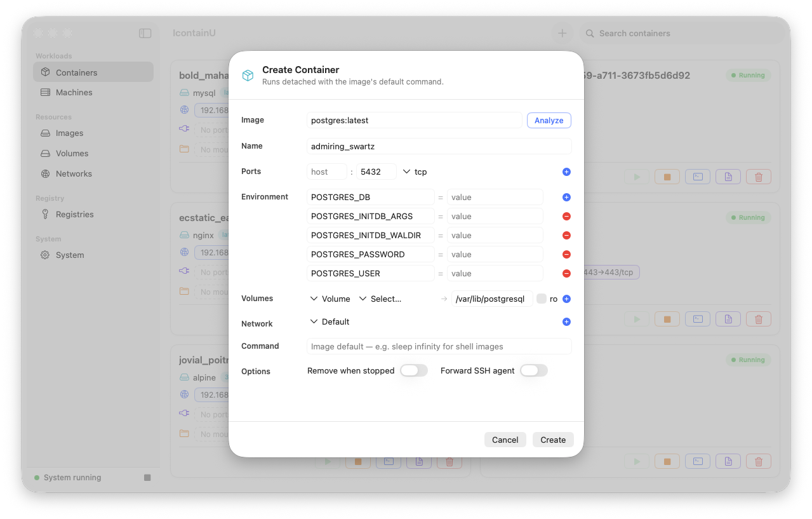The height and width of the screenshot is (519, 812).
Task: Click the Create button
Action: coord(553,440)
